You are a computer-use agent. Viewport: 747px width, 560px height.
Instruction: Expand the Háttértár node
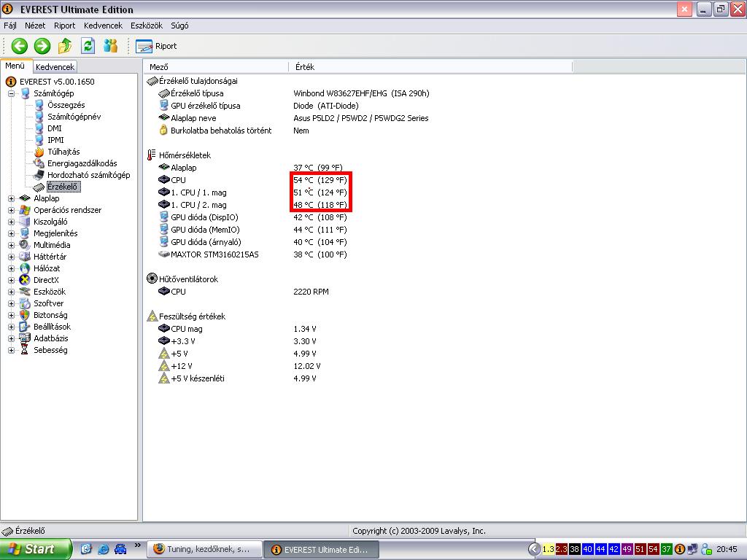(x=12, y=257)
